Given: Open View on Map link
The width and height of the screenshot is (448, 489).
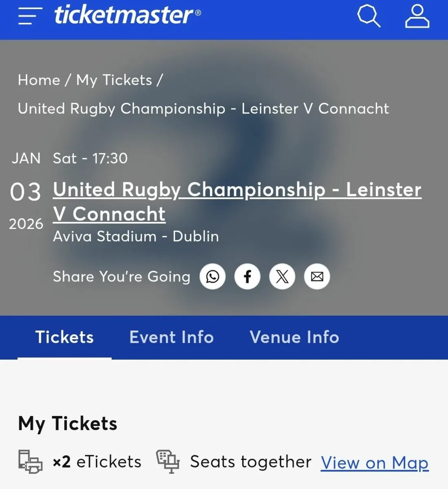Looking at the screenshot, I should (374, 463).
